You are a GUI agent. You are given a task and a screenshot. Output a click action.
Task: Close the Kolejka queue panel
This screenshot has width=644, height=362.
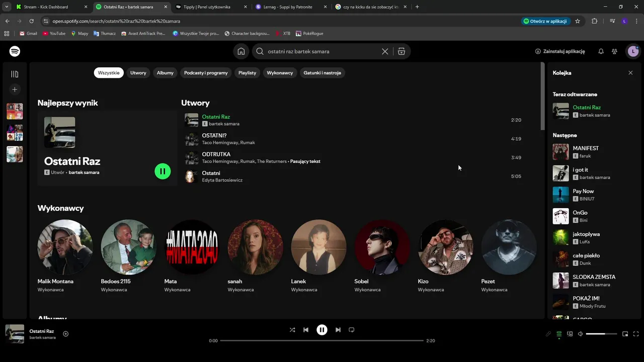tap(630, 73)
